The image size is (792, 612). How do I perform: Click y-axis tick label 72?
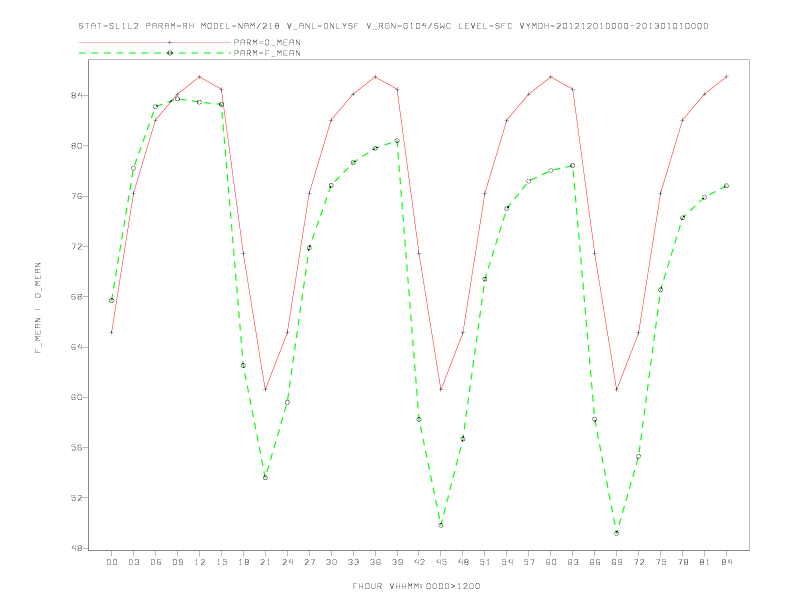point(75,246)
